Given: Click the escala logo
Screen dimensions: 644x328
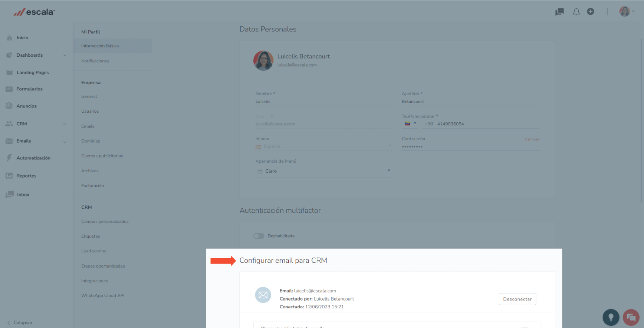Looking at the screenshot, I should [34, 12].
